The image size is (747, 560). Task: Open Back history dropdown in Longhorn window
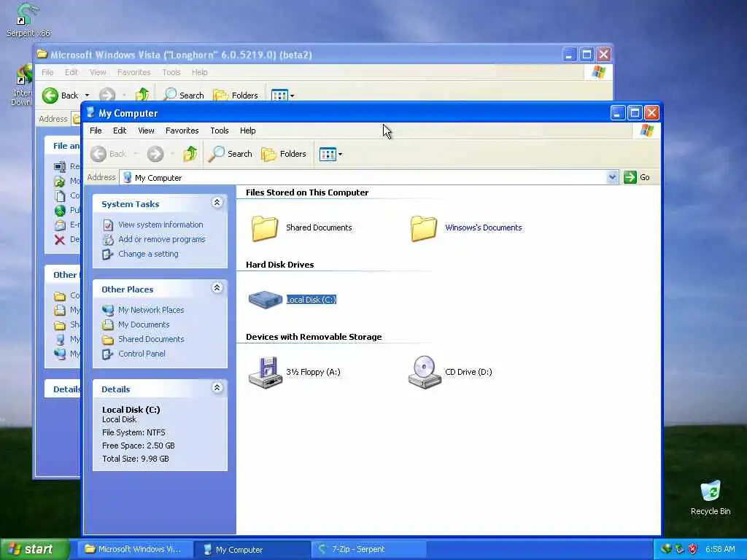87,96
